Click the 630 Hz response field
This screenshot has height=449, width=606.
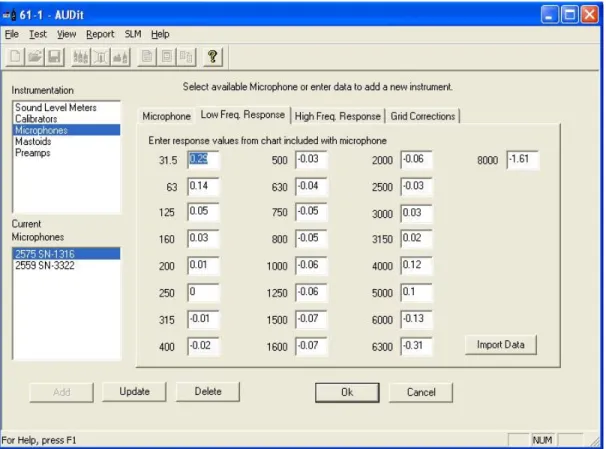(311, 187)
